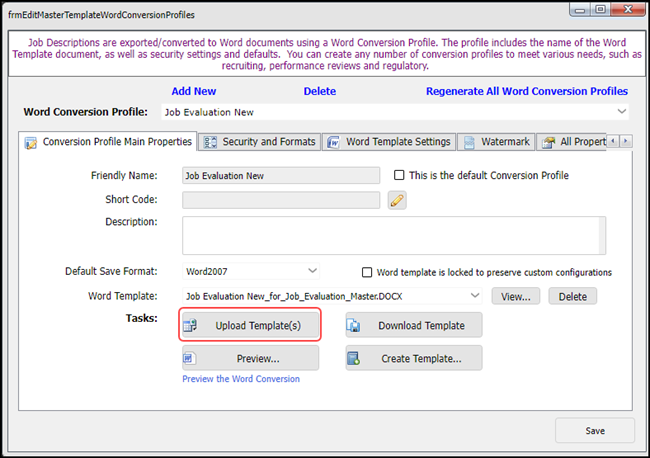Screen dimensions: 650x458
Task: Click the Upload Template(s) button
Action: coord(250,325)
